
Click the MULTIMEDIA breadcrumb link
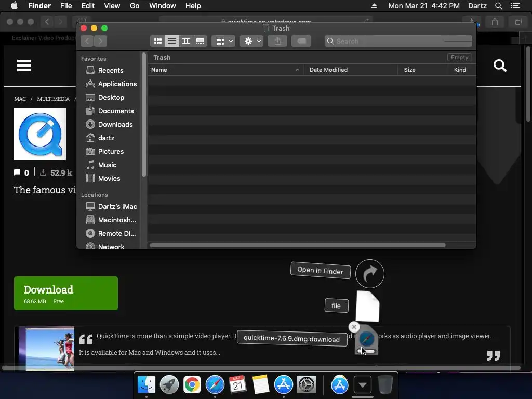(54, 99)
